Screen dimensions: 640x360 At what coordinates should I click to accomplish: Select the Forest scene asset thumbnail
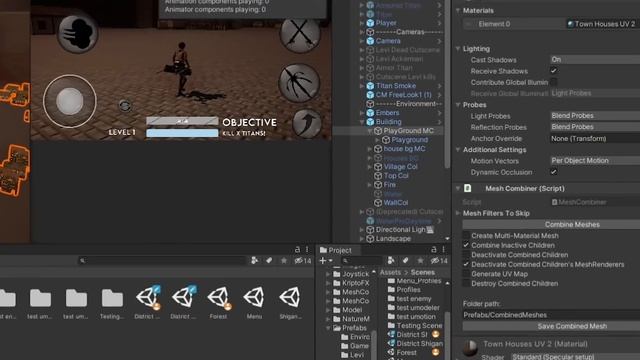point(218,298)
